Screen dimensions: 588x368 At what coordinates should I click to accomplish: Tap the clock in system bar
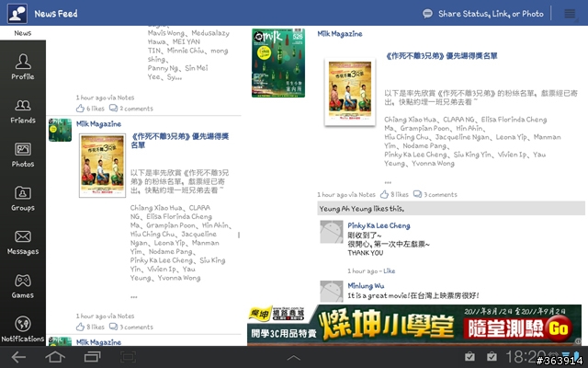[526, 356]
